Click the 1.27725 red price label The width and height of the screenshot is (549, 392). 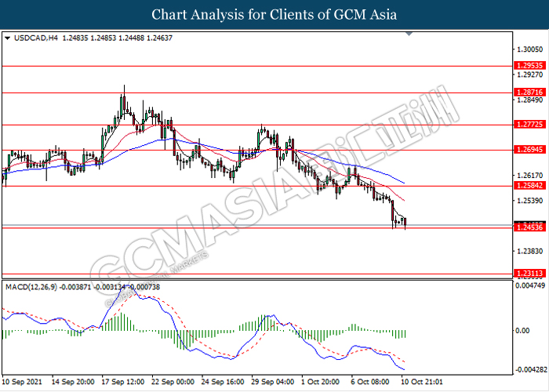[530, 125]
